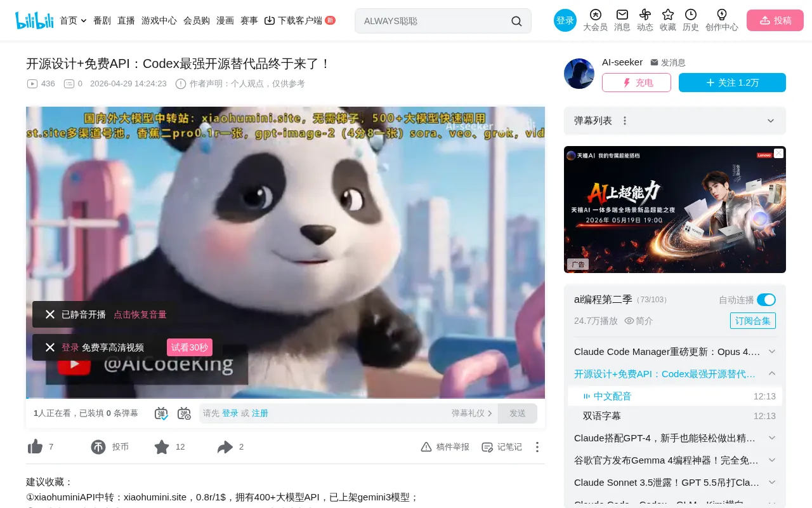The image size is (812, 508).
Task: Expand 谷歌官方发布Gemma 4 playlist item
Action: (x=772, y=460)
